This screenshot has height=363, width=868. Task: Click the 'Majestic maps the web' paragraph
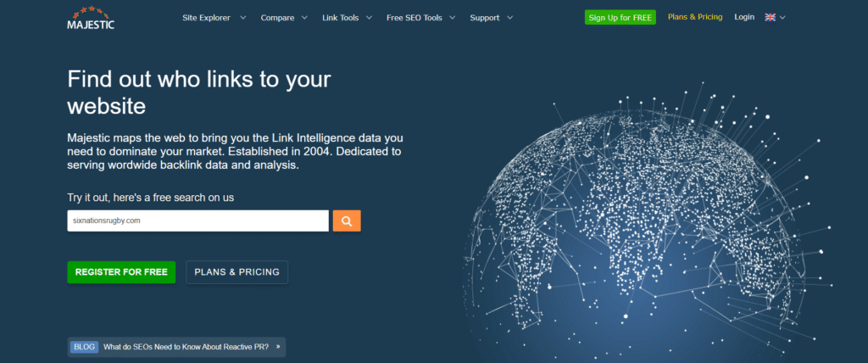[234, 150]
